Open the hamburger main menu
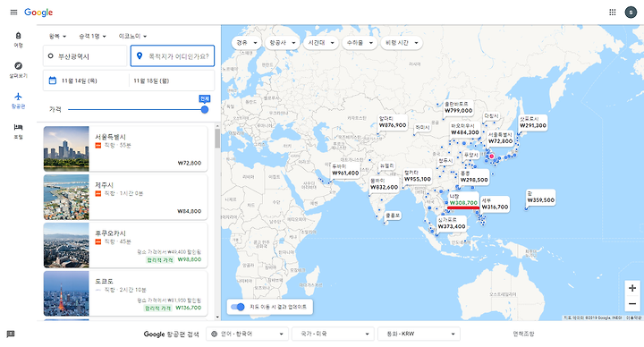644x347 pixels. tap(13, 13)
